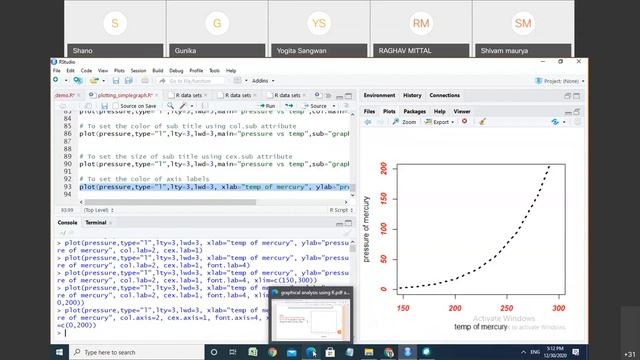
Task: Switch to the demo.R editor tab
Action: click(x=65, y=95)
